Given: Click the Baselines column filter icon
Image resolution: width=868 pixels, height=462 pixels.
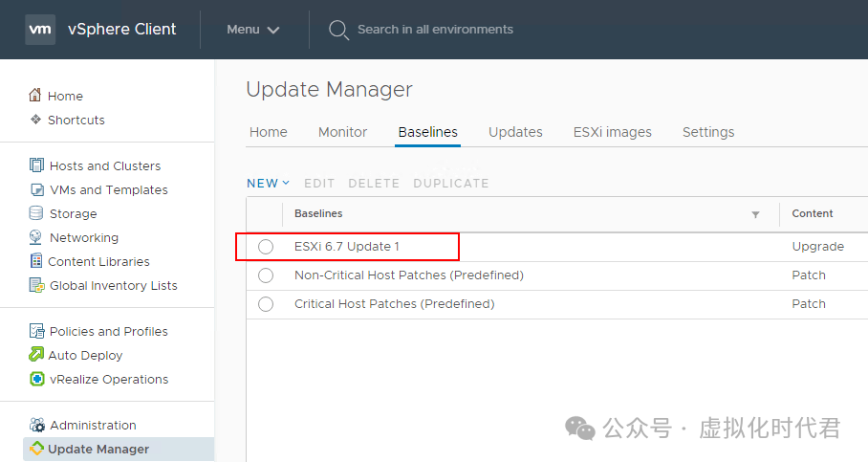Looking at the screenshot, I should pyautogui.click(x=755, y=214).
